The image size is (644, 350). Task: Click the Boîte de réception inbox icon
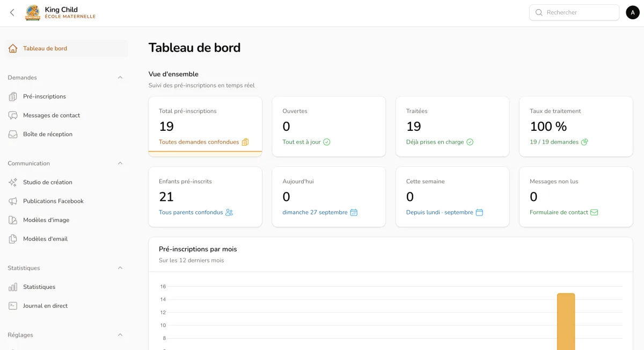[x=13, y=134]
